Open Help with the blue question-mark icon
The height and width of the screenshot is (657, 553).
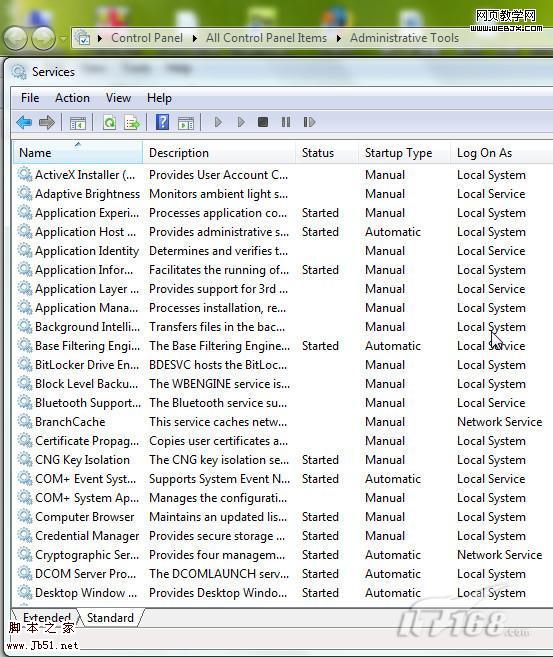pos(163,122)
